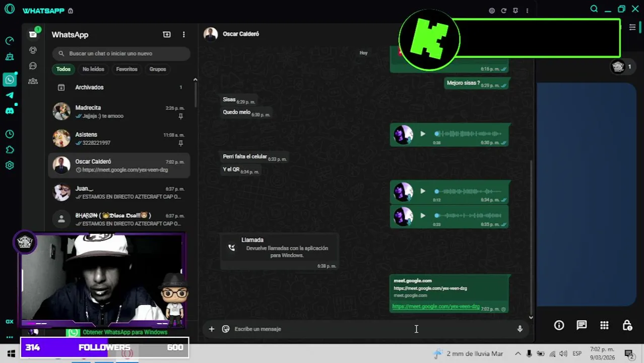Open Discord from the Opera sidebar
The height and width of the screenshot is (363, 644).
pyautogui.click(x=10, y=111)
